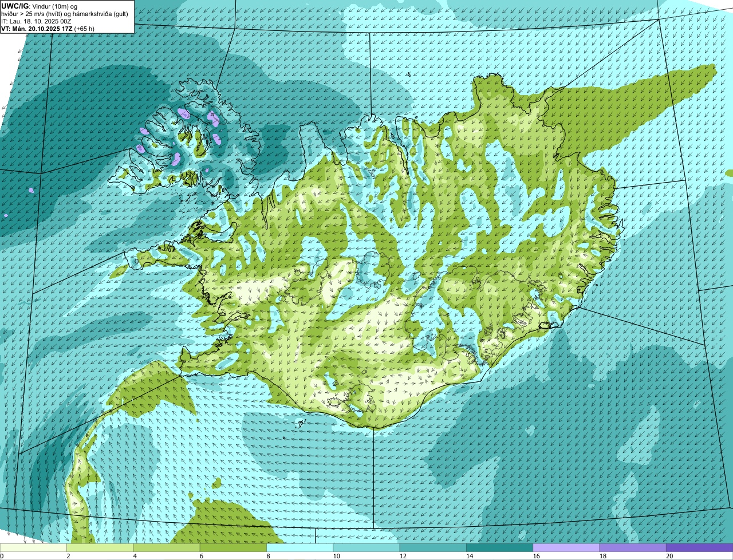Image resolution: width=733 pixels, height=560 pixels.
Task: Click the "(+65 h)" forecast offset text
Action: 85,29
